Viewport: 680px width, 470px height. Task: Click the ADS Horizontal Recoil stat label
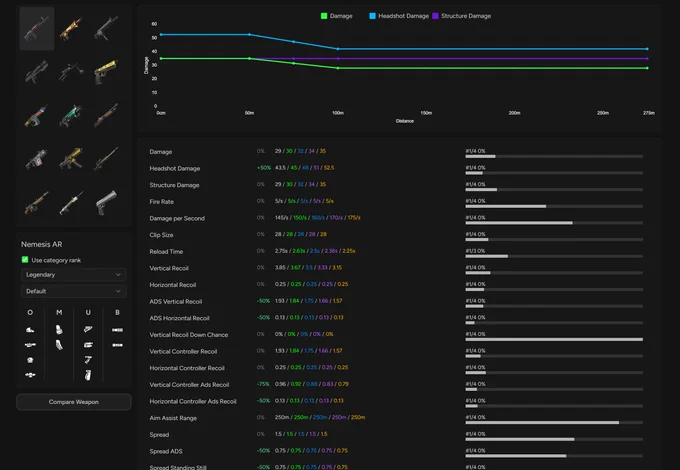(179, 318)
